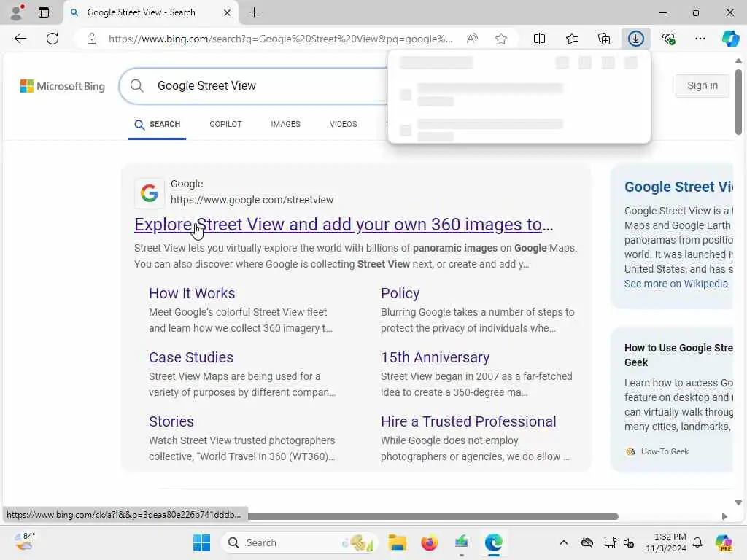View site information lock icon
This screenshot has height=560, width=747.
(x=92, y=39)
